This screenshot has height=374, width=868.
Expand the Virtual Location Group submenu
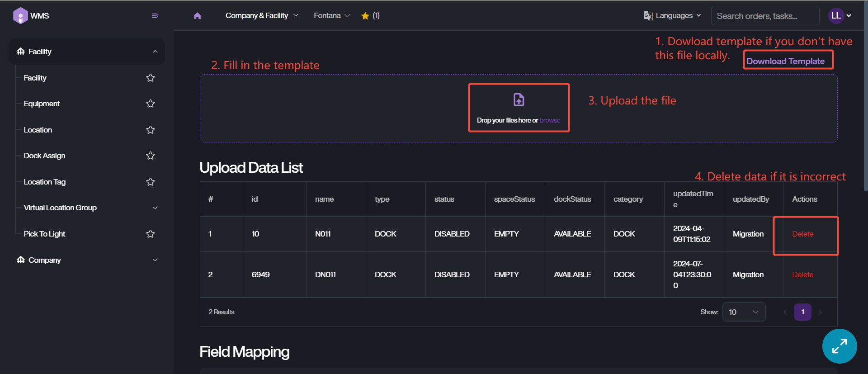pyautogui.click(x=155, y=208)
